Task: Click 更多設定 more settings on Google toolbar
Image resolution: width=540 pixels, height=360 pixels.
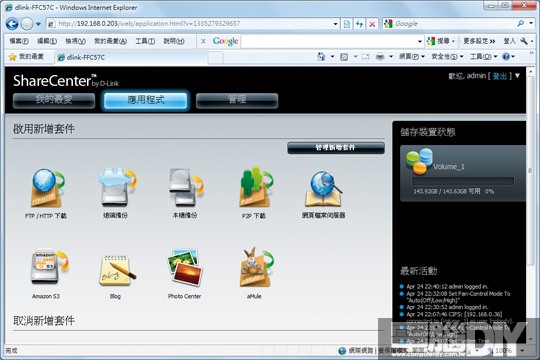Action: tap(479, 41)
